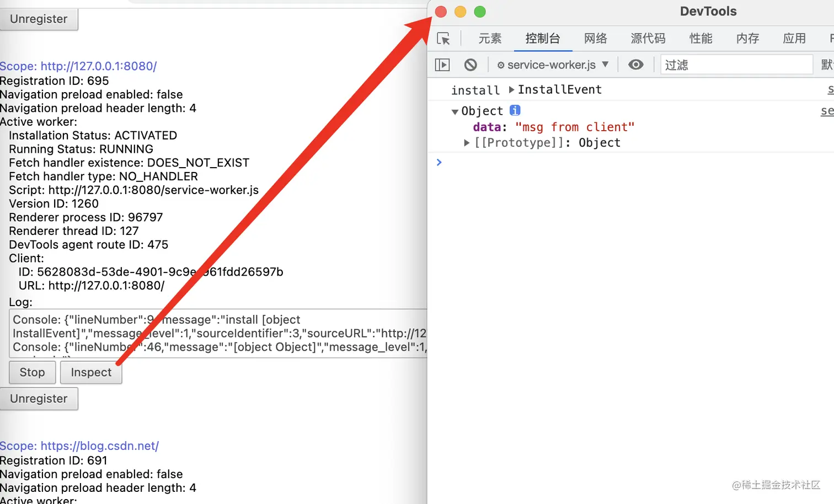The width and height of the screenshot is (834, 504).
Task: Click the blue info badge beside Object
Action: coord(515,110)
